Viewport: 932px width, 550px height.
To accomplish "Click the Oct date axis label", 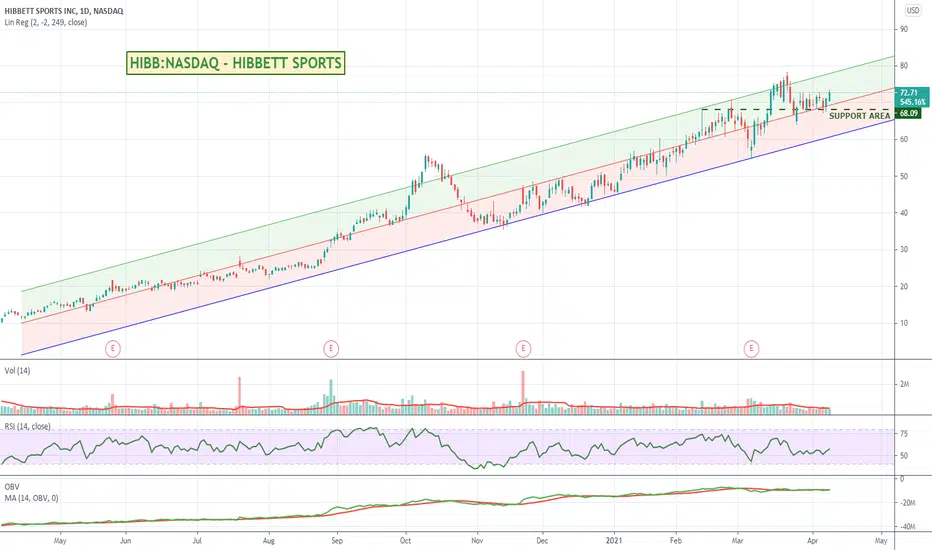I will tap(405, 541).
